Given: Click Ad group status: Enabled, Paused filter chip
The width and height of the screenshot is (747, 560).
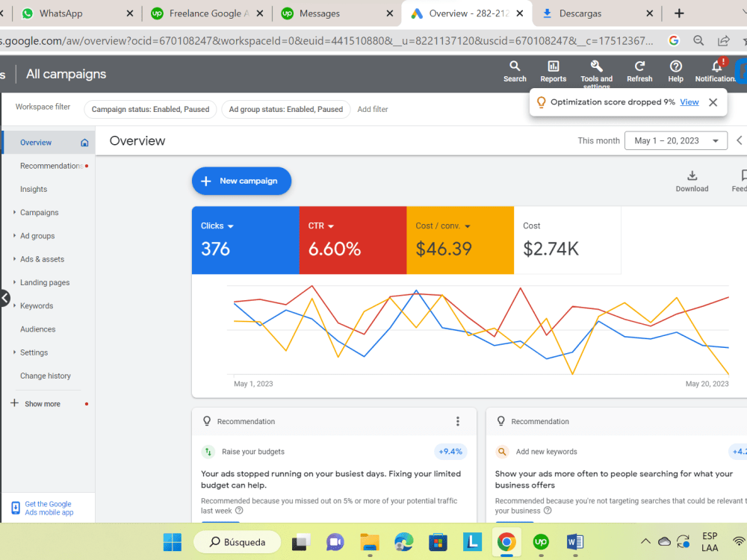Looking at the screenshot, I should coord(286,109).
